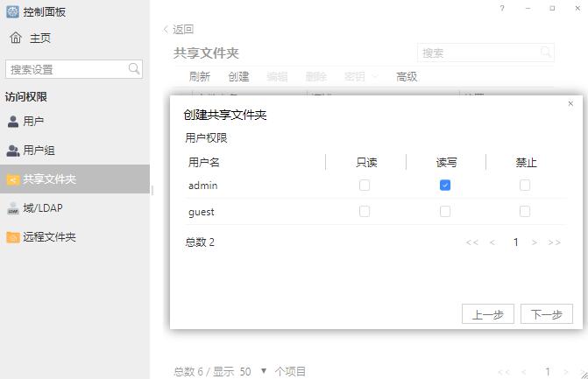Click the Previous step button
588x379 pixels.
[x=488, y=314]
